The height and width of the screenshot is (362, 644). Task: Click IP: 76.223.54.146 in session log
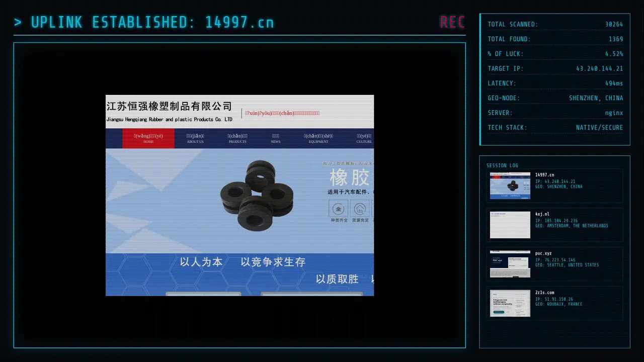(556, 260)
